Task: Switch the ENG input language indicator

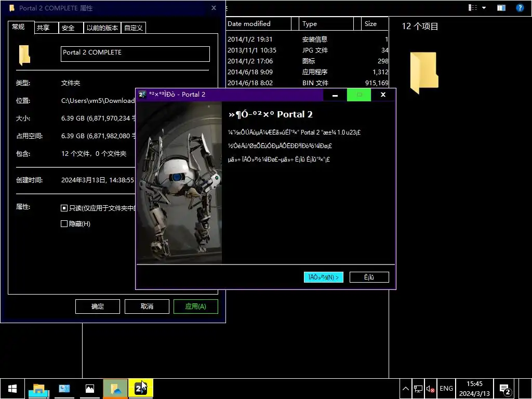Action: coord(446,389)
